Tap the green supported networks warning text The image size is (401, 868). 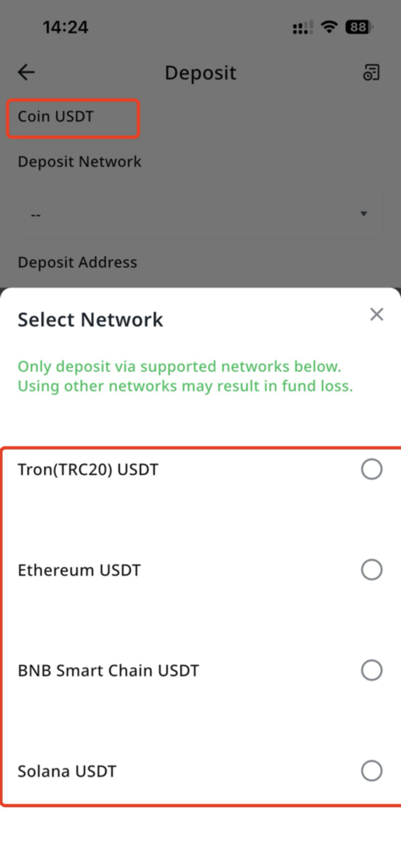coord(185,376)
